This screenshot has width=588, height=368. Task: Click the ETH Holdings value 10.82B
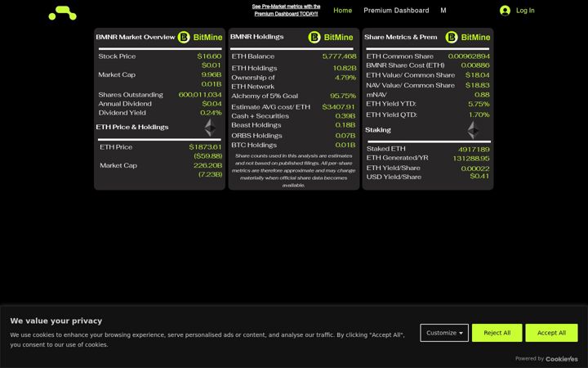pos(345,68)
